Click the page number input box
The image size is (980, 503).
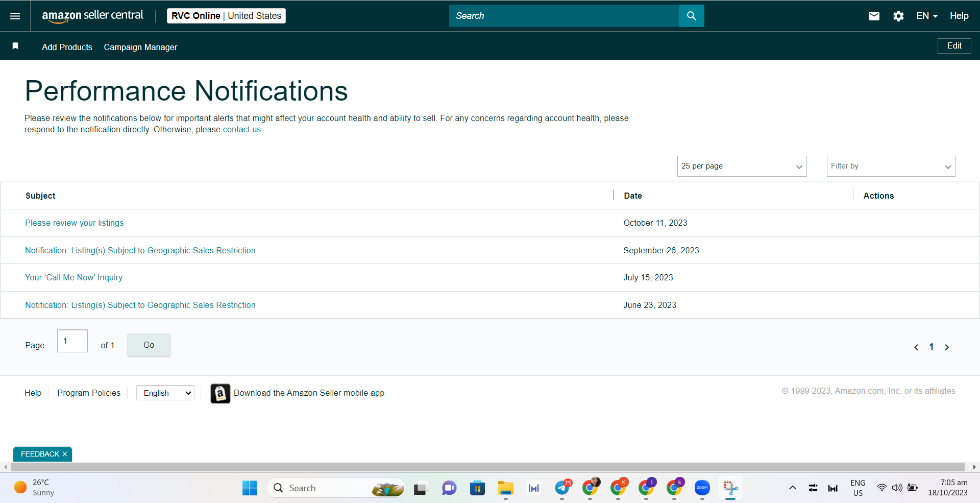[72, 341]
